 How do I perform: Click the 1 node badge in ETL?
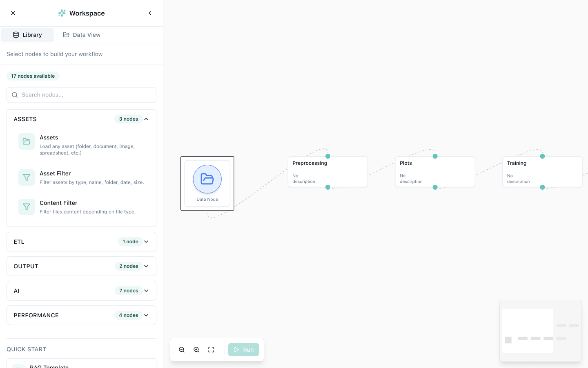point(130,242)
